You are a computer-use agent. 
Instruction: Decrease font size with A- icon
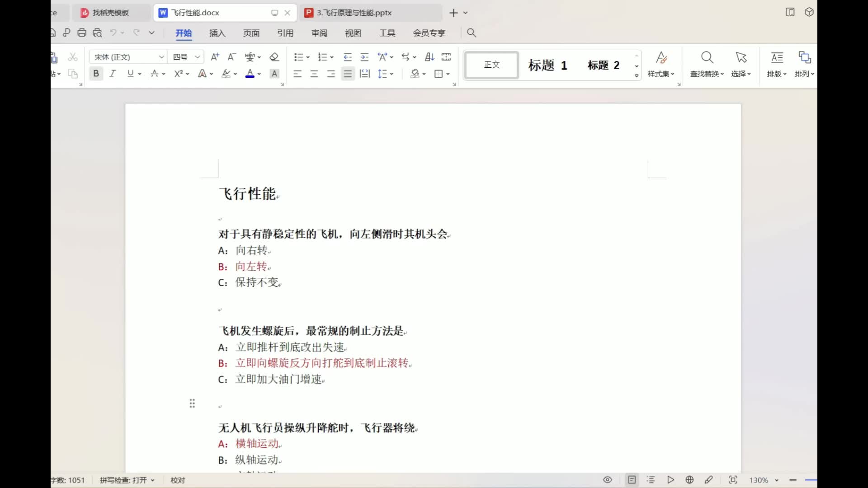coord(231,57)
